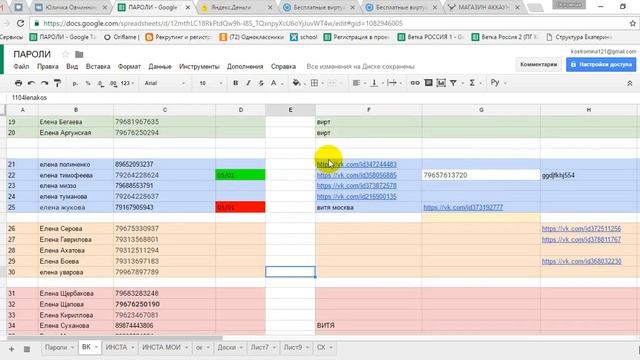Open vk.com link in елена тимофеева row
640x360 pixels.
point(356,175)
